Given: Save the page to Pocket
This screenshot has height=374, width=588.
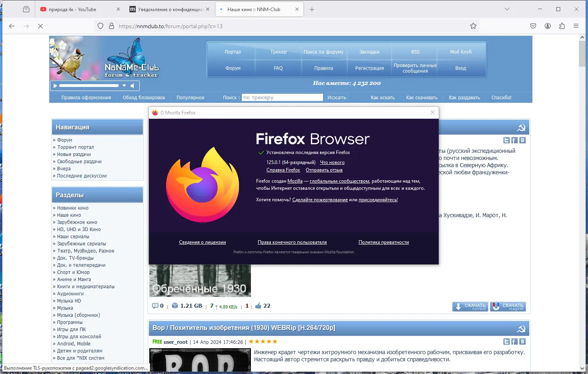Looking at the screenshot, I should coord(533,26).
